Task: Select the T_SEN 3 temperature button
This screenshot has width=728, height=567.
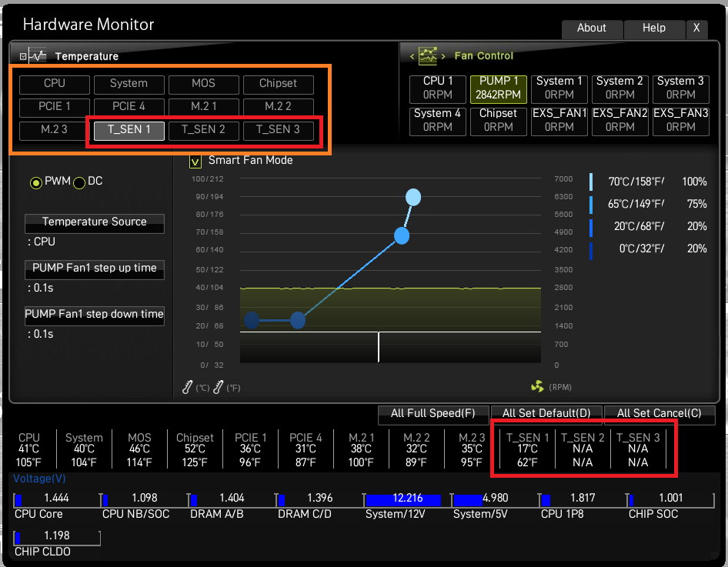Action: click(278, 130)
